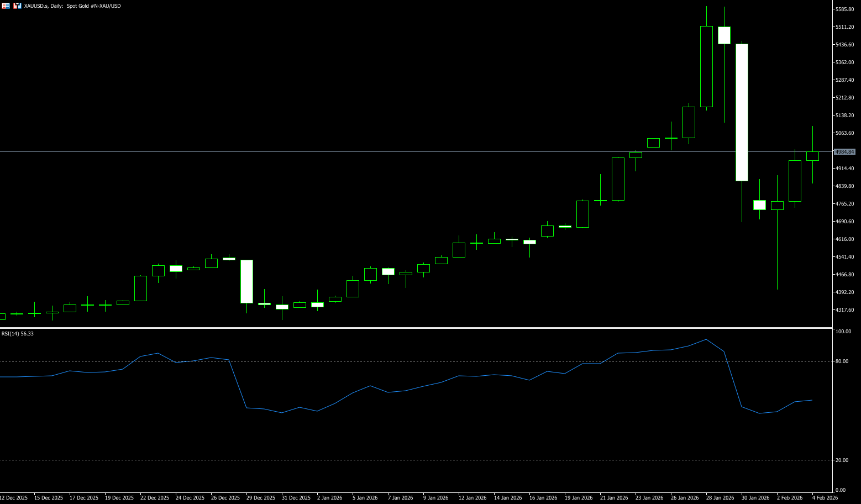Click the RSI 80.00 overbought dashed level

(x=387, y=361)
